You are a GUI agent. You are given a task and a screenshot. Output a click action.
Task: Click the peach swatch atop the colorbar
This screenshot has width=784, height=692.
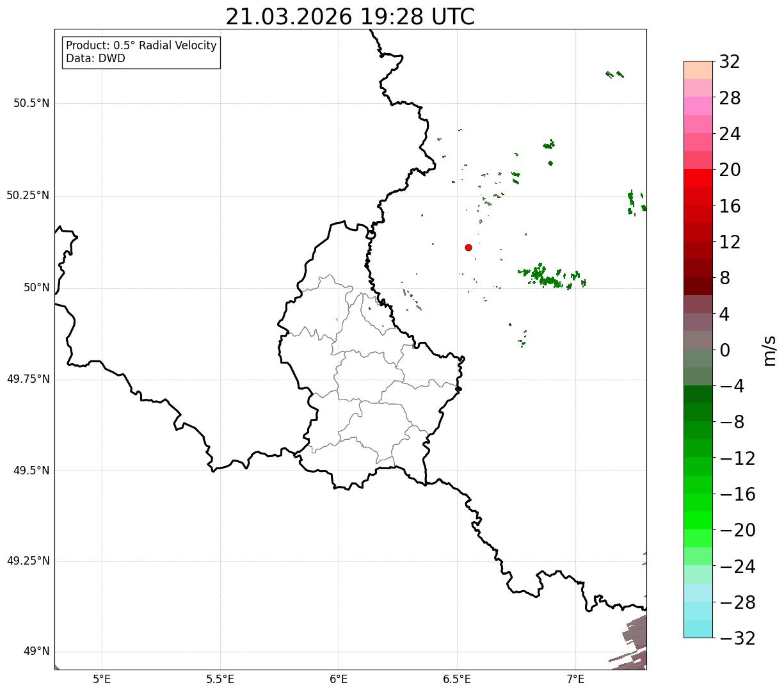[x=698, y=70]
